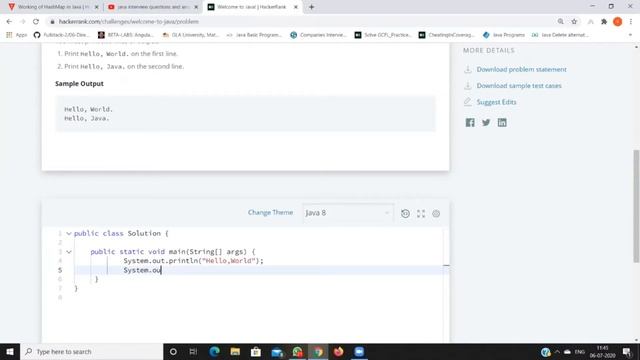Share problem on Facebook
The image size is (640, 360).
coord(470,122)
